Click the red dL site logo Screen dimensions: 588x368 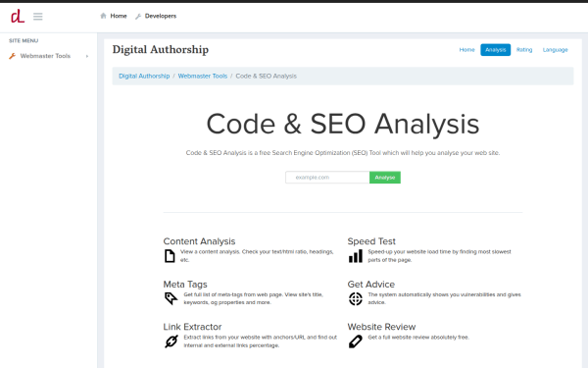18,16
